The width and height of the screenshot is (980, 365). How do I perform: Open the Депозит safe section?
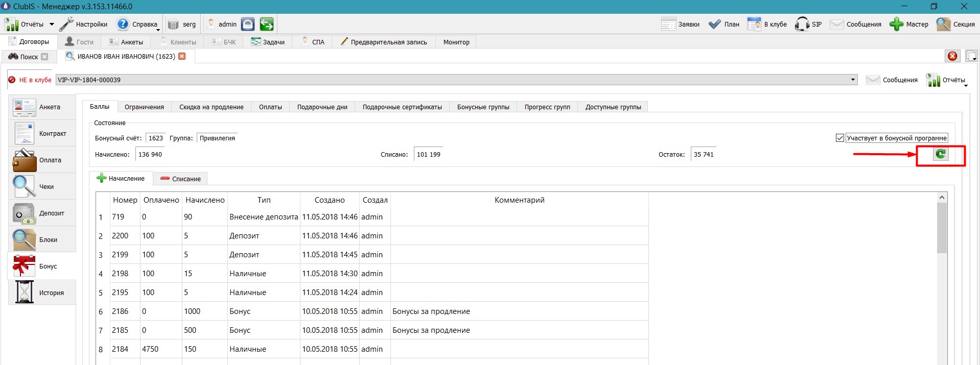pyautogui.click(x=42, y=213)
